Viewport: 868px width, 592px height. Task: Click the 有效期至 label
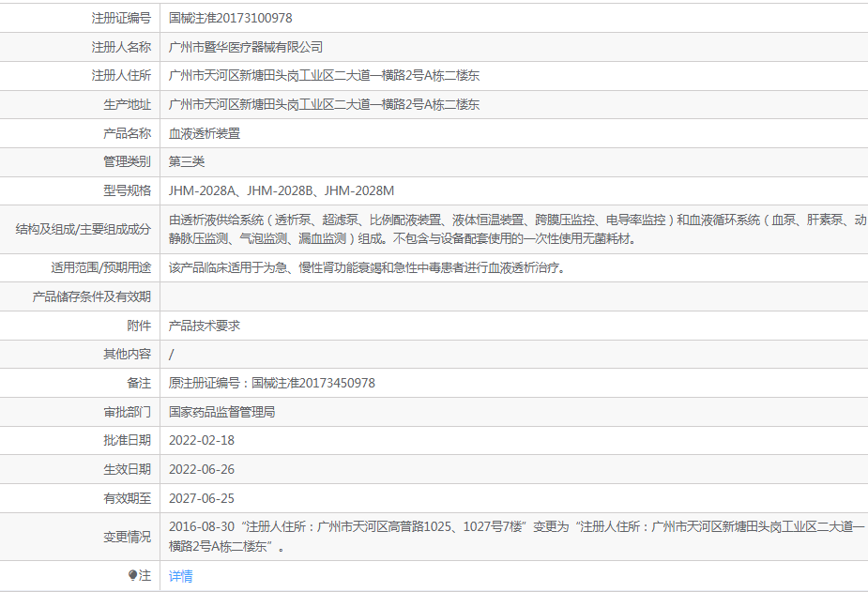click(128, 498)
